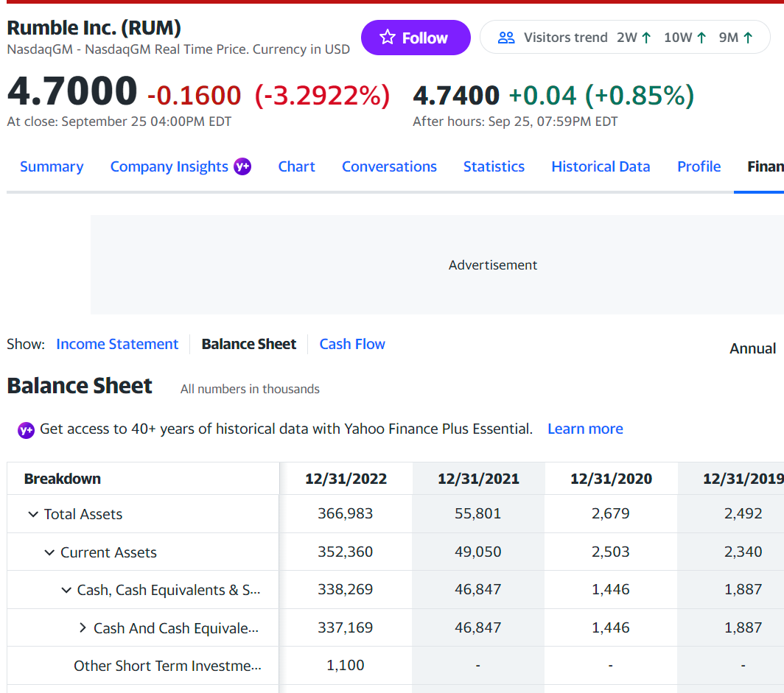Show the Income Statement view

click(117, 344)
